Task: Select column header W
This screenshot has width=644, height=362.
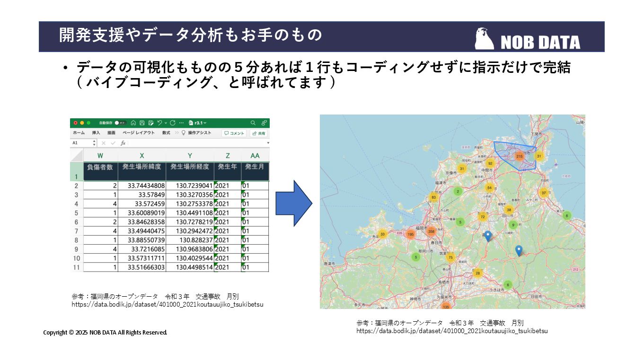Action: pos(100,155)
